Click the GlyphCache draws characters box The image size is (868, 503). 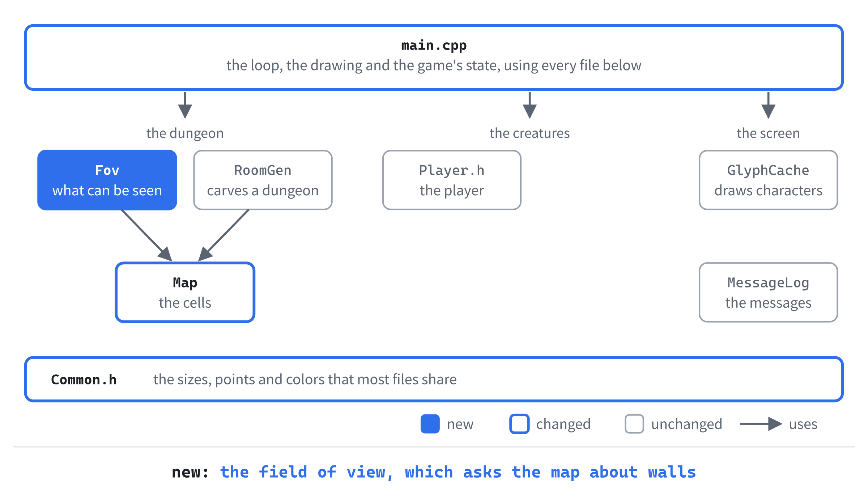pos(768,180)
